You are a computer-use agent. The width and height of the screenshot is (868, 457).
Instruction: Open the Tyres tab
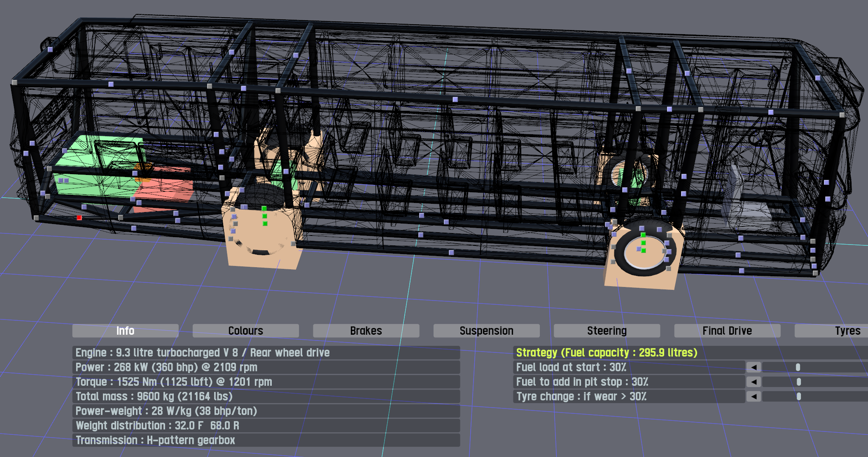[840, 331]
